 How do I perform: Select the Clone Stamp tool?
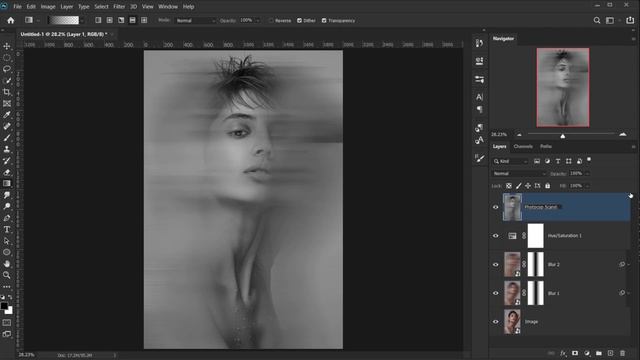coord(7,149)
